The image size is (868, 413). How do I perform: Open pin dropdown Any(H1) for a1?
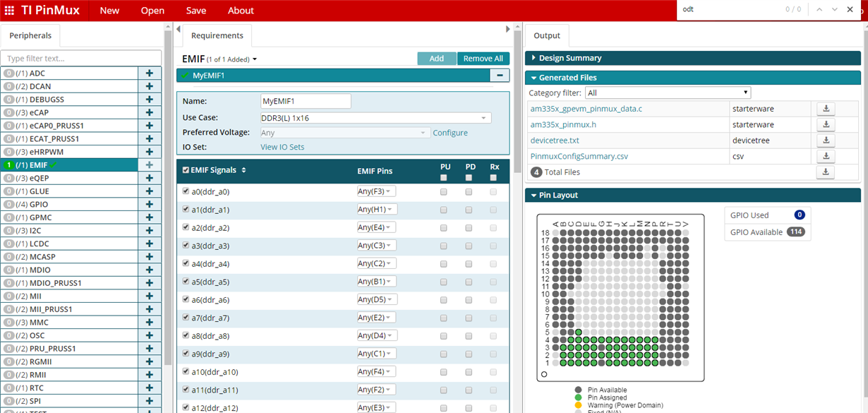point(377,209)
